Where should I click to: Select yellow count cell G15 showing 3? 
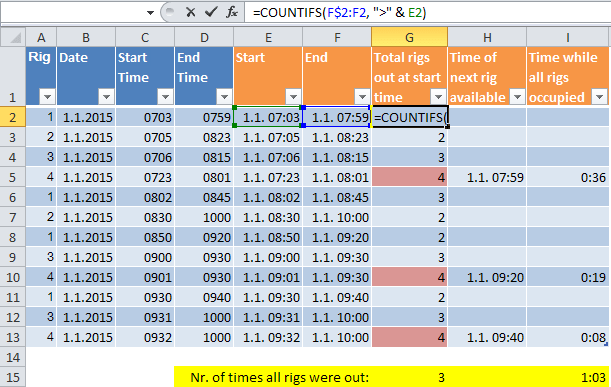click(410, 377)
